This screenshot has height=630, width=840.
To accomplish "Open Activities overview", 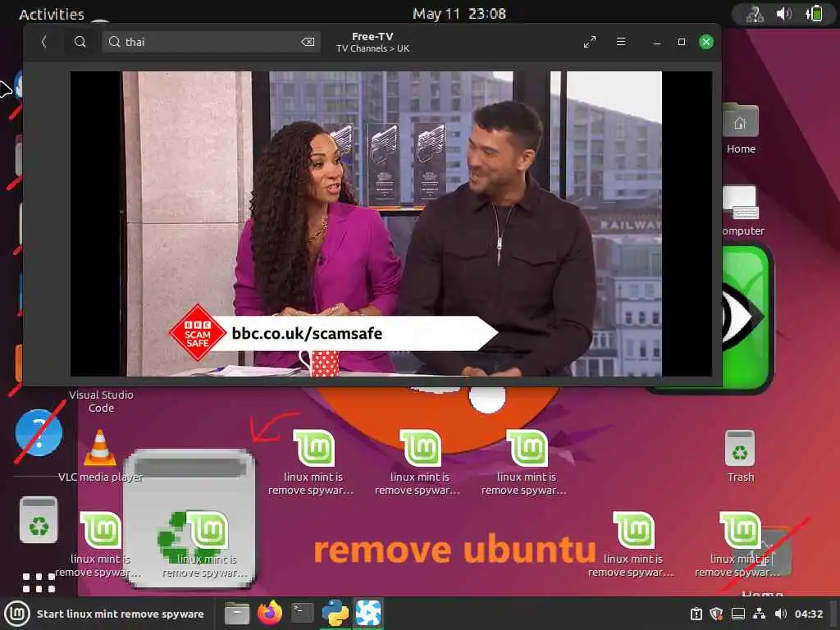I will (52, 14).
